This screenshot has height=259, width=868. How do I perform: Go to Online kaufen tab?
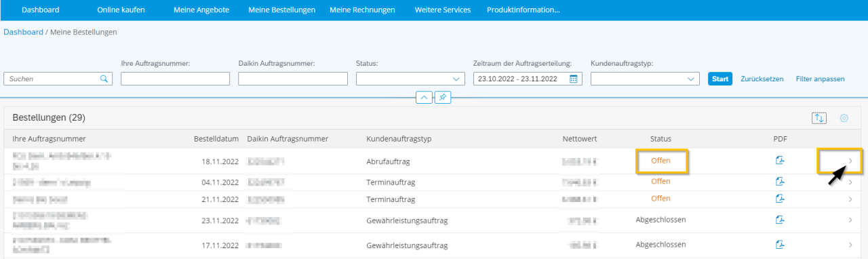pos(121,10)
